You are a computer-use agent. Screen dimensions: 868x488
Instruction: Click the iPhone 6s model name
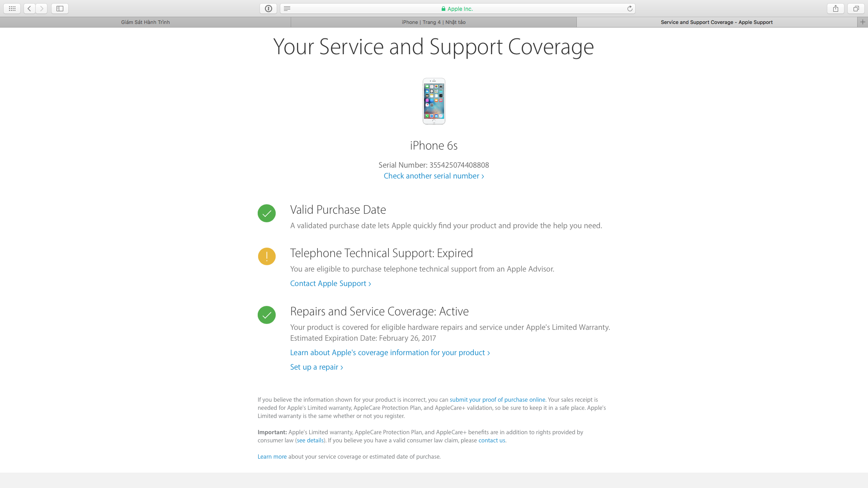pos(434,145)
